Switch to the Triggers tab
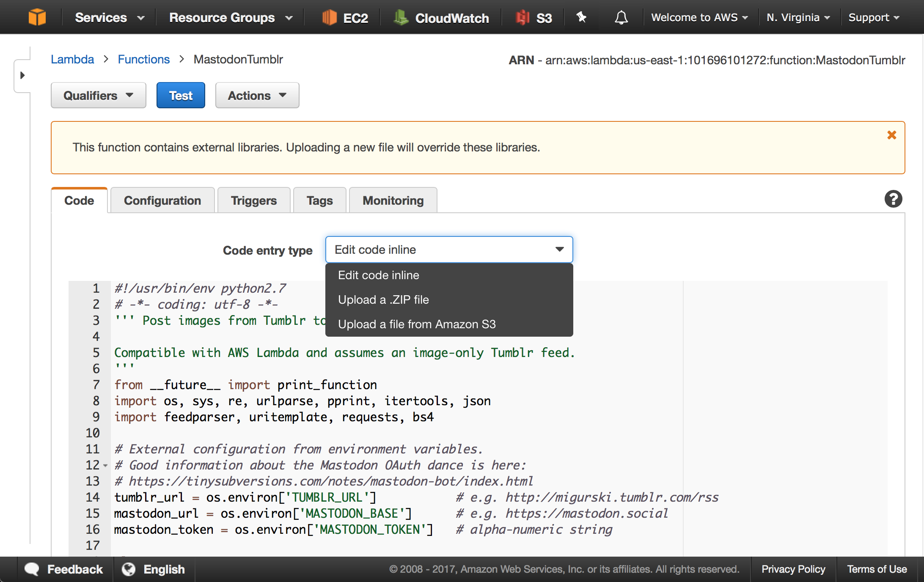924x582 pixels. [x=254, y=200]
